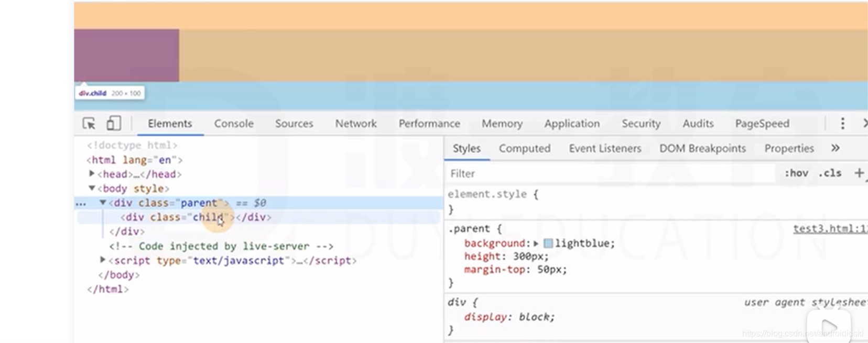
Task: Open the Application tab
Action: tap(572, 124)
